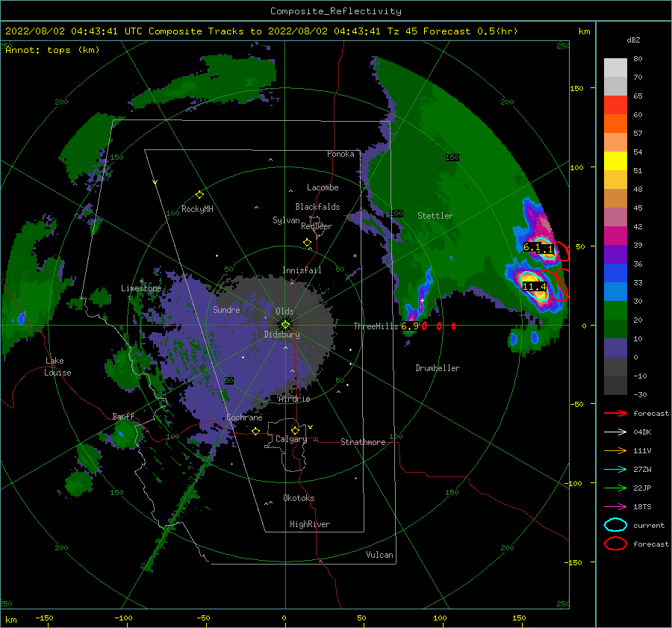This screenshot has width=672, height=628.
Task: Click the green 22JP track arrow
Action: pos(615,488)
